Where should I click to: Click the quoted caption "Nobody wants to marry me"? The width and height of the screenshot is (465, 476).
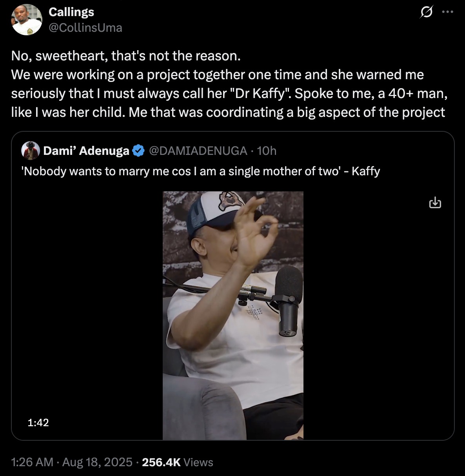click(202, 171)
